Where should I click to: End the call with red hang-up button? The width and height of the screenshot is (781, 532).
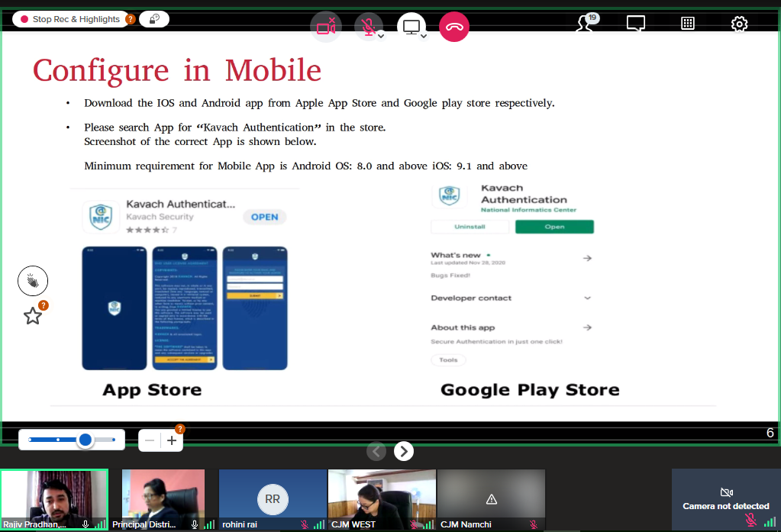coord(454,27)
